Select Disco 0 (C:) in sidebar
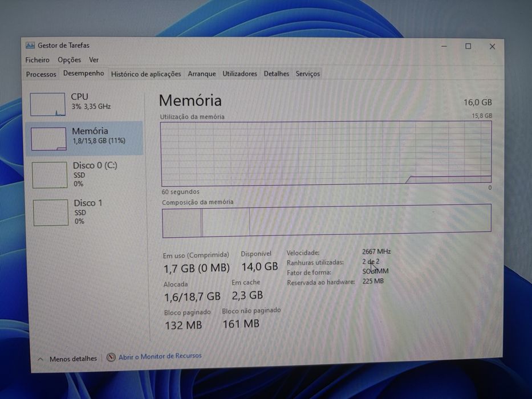The width and height of the screenshot is (532, 399). point(85,174)
